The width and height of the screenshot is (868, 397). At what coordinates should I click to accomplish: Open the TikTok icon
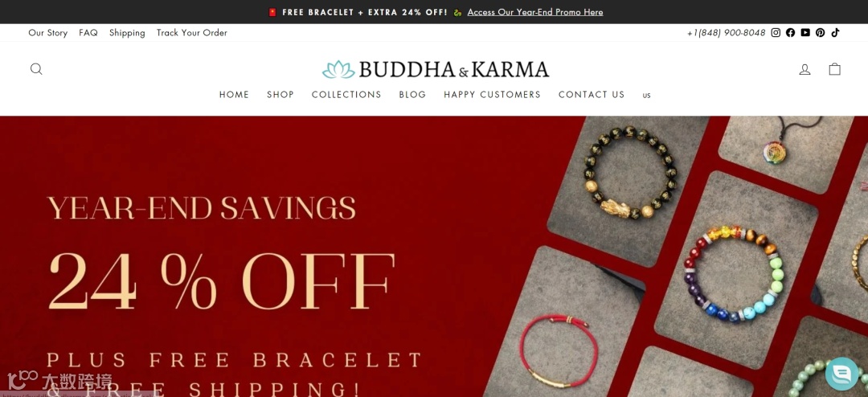pos(835,32)
